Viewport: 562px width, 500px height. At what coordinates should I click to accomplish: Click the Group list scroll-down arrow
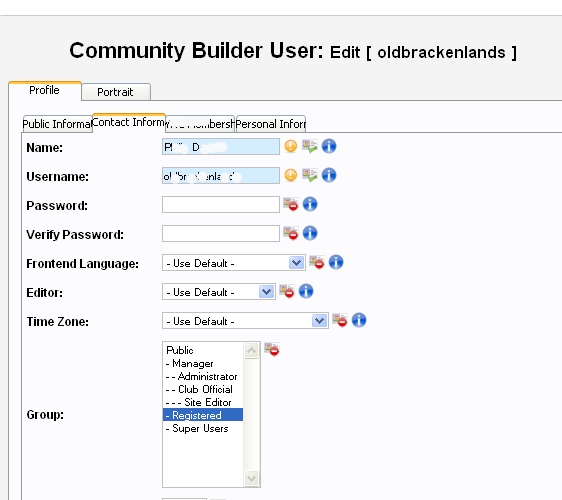[x=252, y=478]
